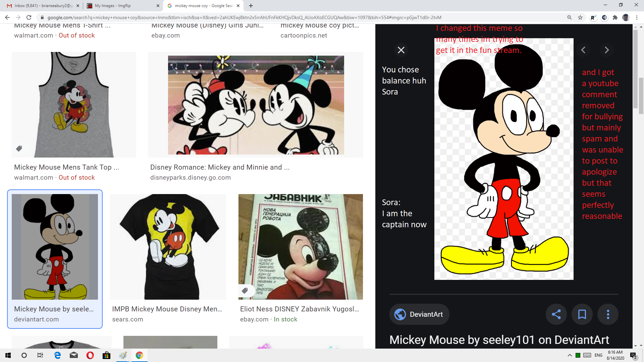
Task: Click the Bookmark icon on the meme
Action: pyautogui.click(x=582, y=314)
